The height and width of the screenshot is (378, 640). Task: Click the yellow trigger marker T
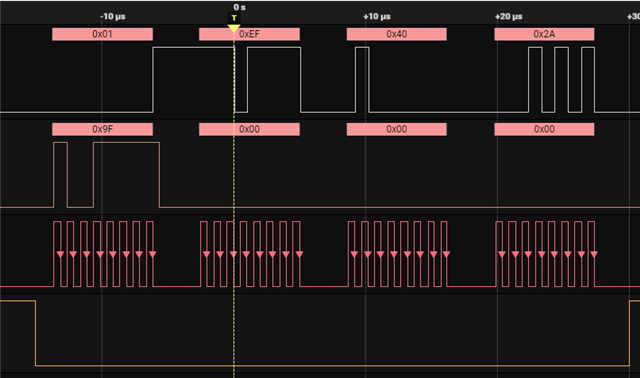pyautogui.click(x=234, y=18)
